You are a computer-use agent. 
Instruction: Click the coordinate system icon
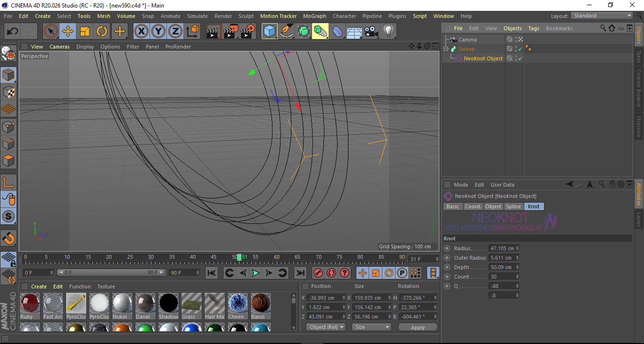(192, 32)
